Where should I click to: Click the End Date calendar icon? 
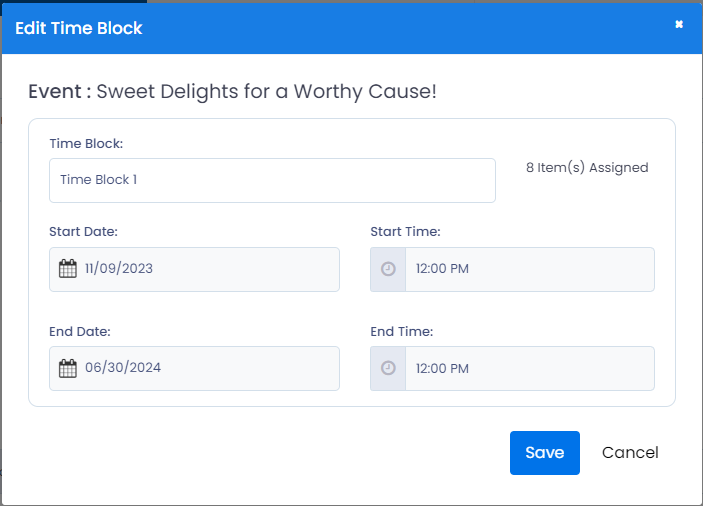[68, 368]
